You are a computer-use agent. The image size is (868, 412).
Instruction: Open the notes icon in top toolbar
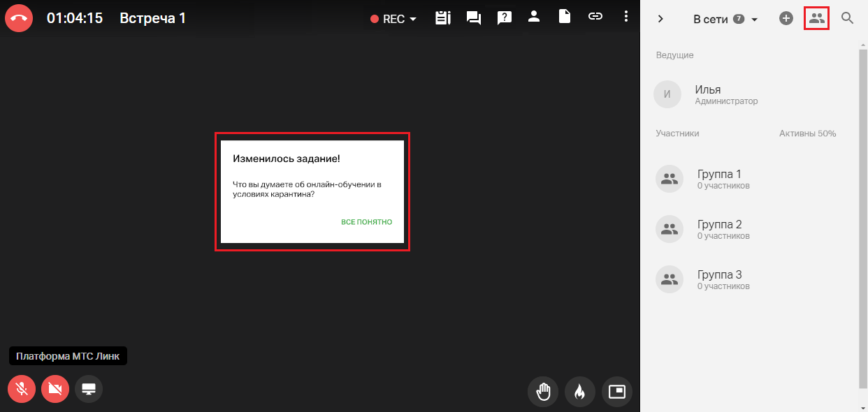pyautogui.click(x=442, y=18)
